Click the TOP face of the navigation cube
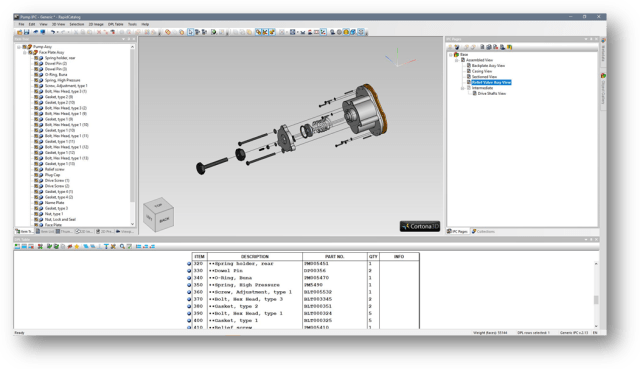The image size is (640, 369). pos(158,205)
